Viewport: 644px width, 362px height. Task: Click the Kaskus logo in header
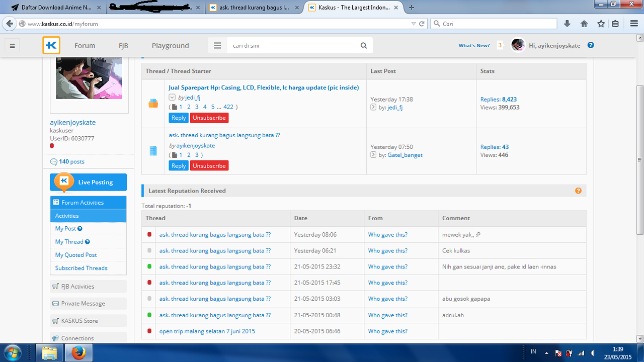[51, 45]
